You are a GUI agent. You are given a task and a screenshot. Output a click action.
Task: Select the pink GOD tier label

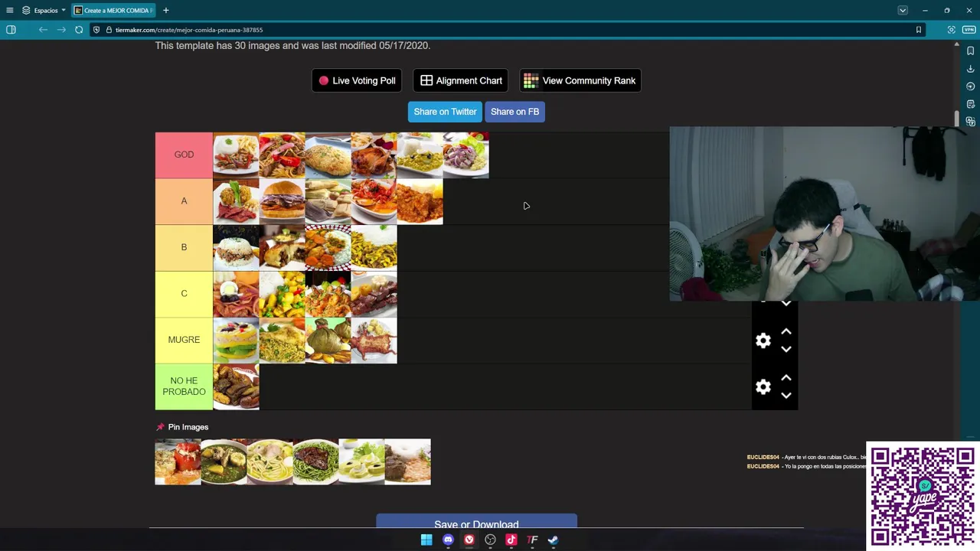(184, 155)
